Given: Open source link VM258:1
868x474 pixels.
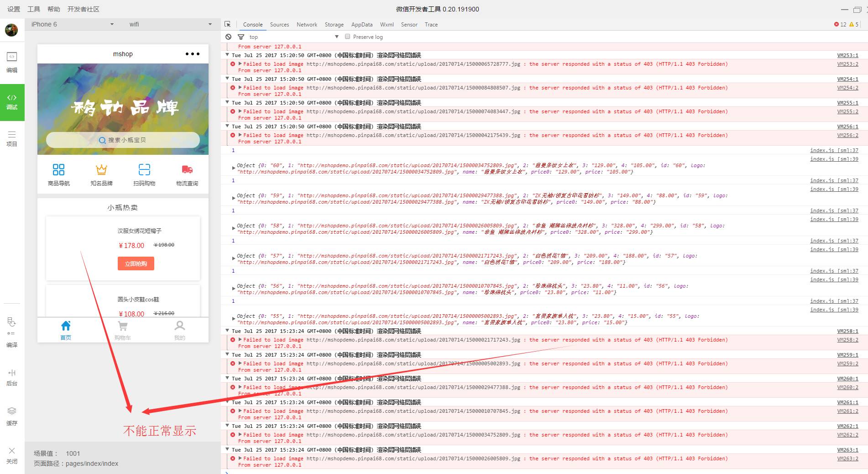Looking at the screenshot, I should (x=847, y=331).
